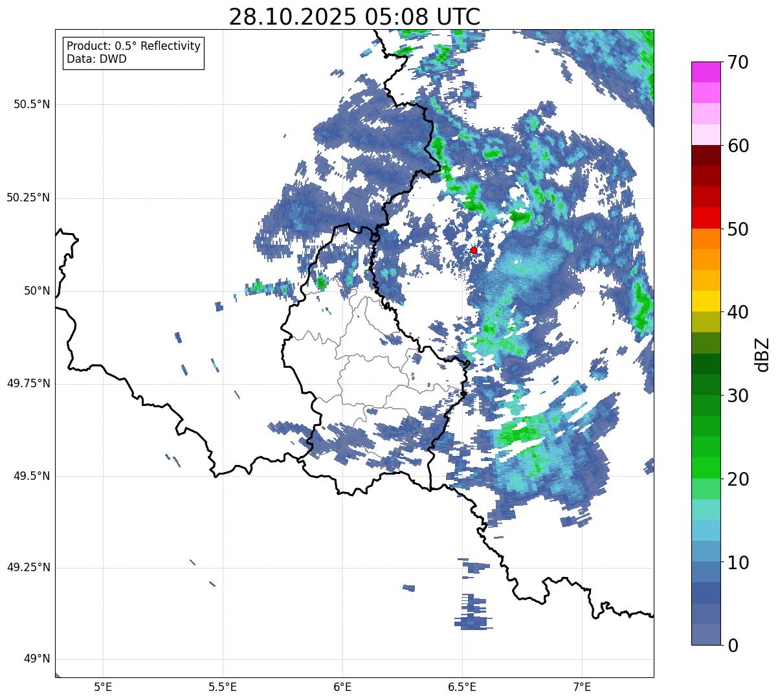Click the dBZ colorbar axis label

[x=762, y=354]
